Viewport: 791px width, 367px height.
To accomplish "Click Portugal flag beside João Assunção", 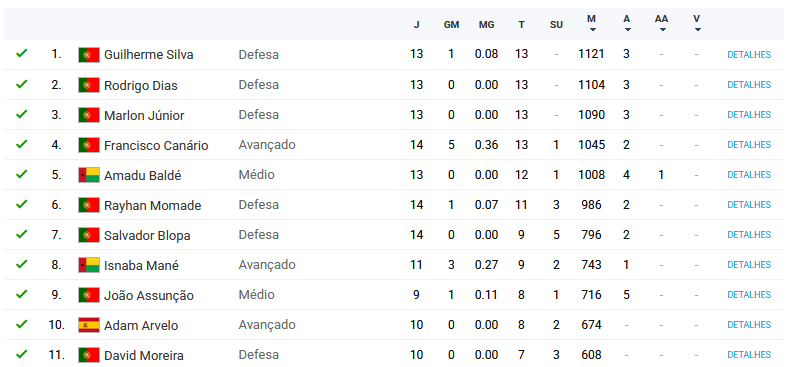I will pyautogui.click(x=89, y=295).
